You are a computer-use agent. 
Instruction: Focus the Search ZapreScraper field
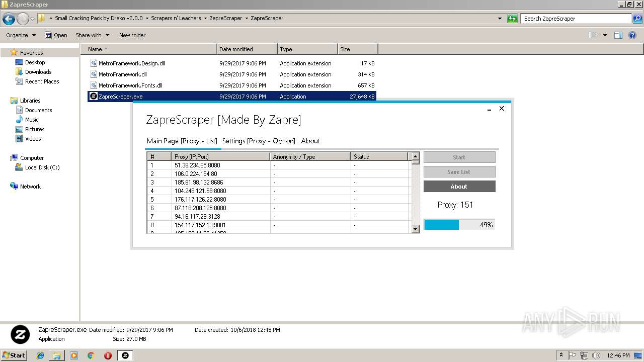(577, 19)
